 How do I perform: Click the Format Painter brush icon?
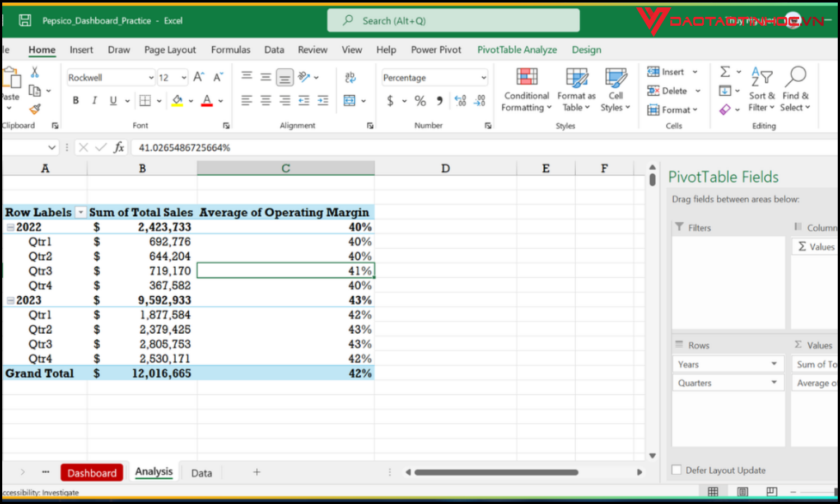(x=35, y=109)
